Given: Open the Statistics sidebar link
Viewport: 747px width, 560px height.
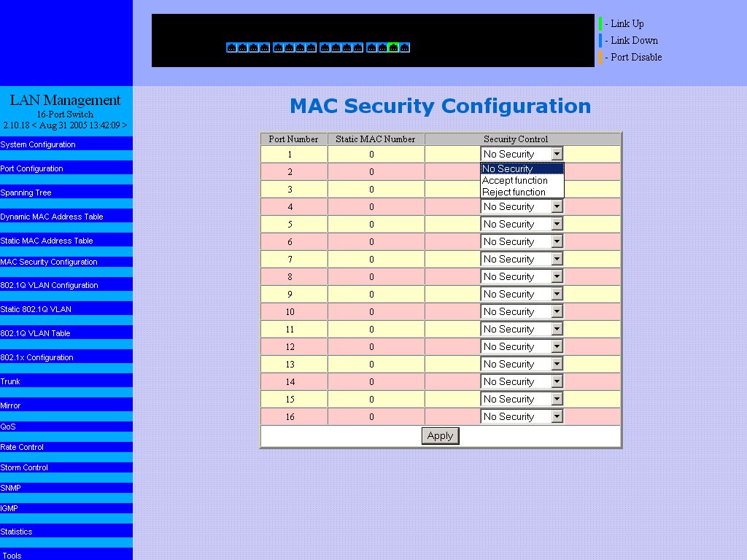Looking at the screenshot, I should coord(16,532).
